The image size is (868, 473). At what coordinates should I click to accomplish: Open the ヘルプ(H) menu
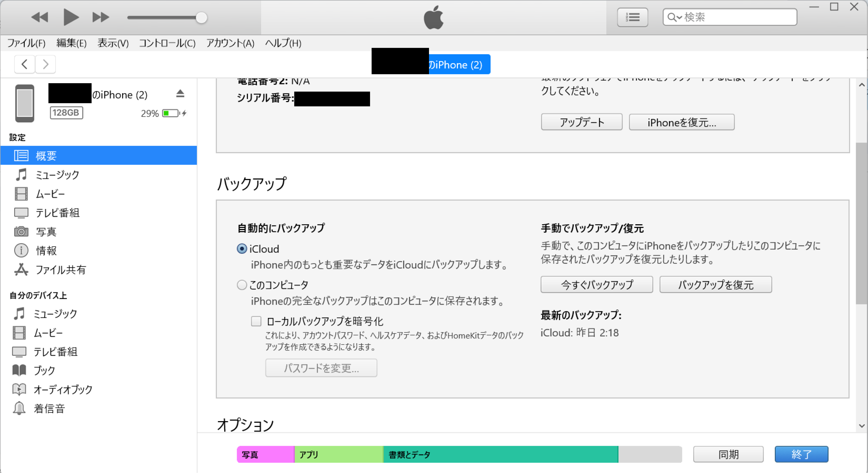(283, 43)
